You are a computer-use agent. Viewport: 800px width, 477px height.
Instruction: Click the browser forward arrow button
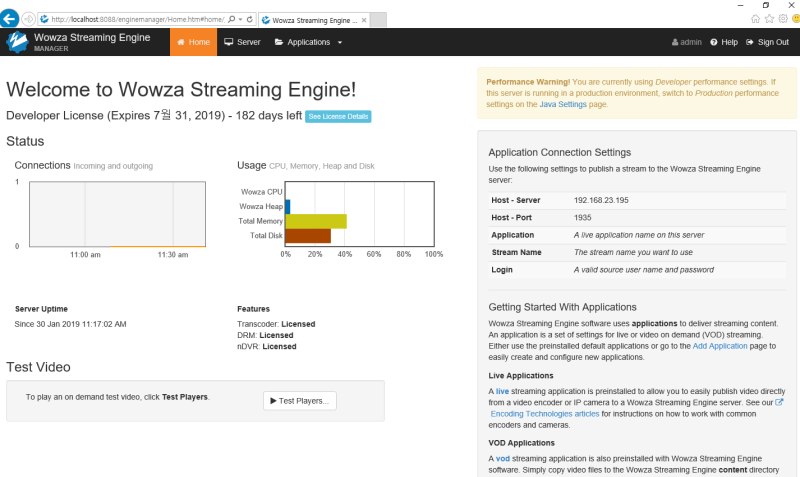click(29, 19)
